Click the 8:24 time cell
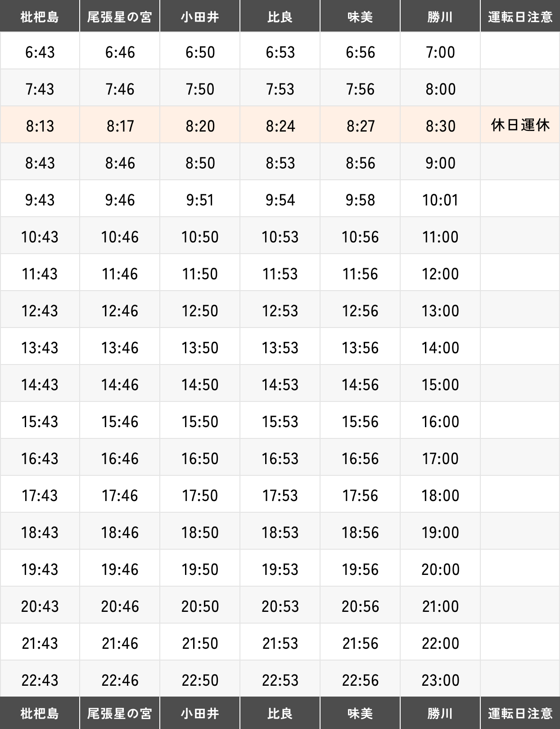Image resolution: width=560 pixels, height=729 pixels. click(280, 126)
